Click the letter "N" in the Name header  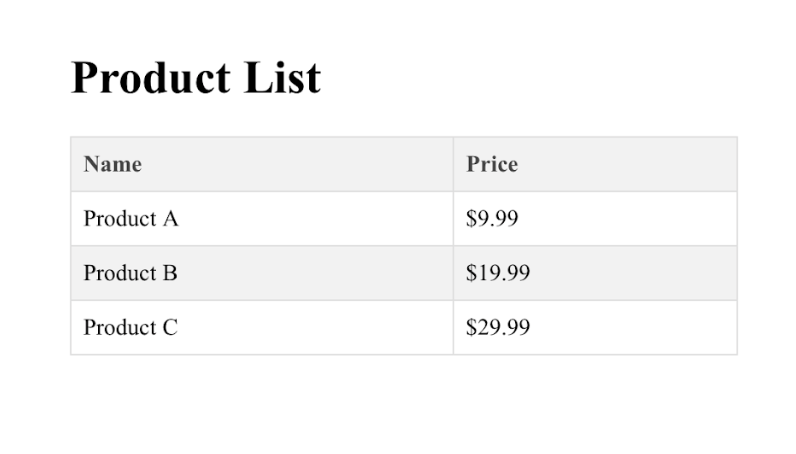click(91, 164)
